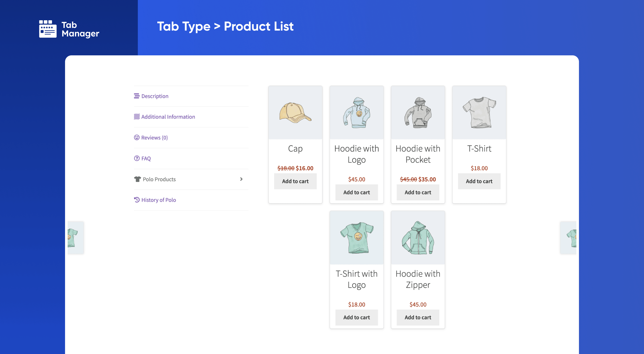Click the FAQ question mark icon
The height and width of the screenshot is (354, 644).
(x=137, y=158)
